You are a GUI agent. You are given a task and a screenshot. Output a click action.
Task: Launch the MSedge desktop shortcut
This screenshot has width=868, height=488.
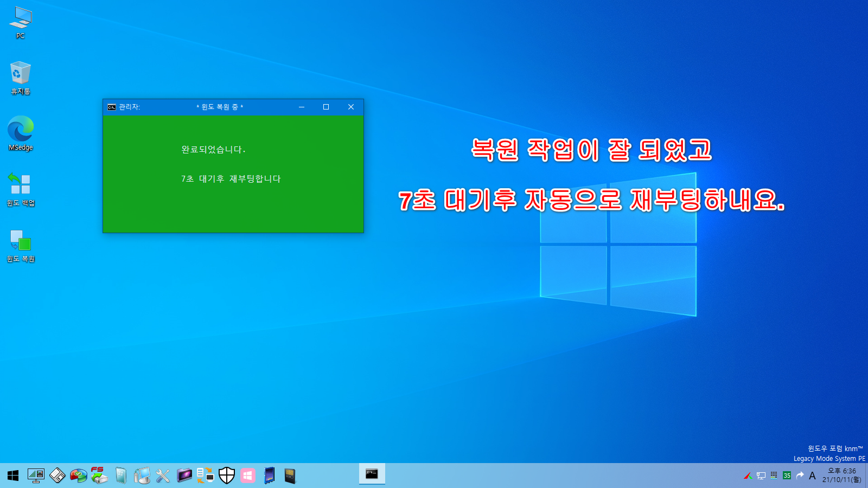pyautogui.click(x=21, y=133)
